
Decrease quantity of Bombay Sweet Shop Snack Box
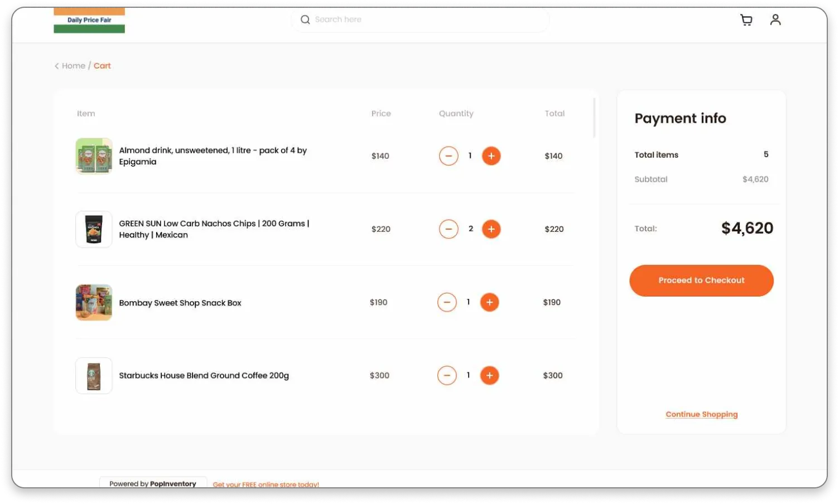(x=447, y=302)
